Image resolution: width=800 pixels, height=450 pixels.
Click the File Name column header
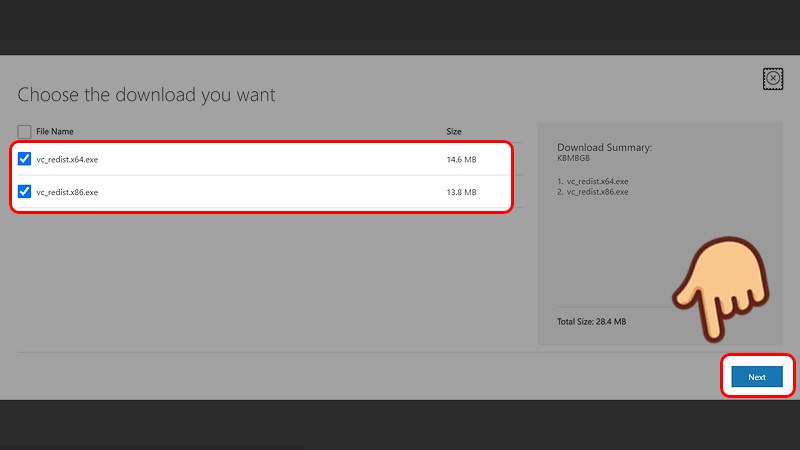point(55,132)
